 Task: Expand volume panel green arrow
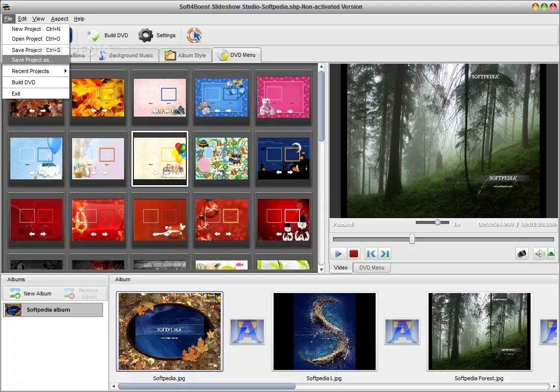(551, 254)
